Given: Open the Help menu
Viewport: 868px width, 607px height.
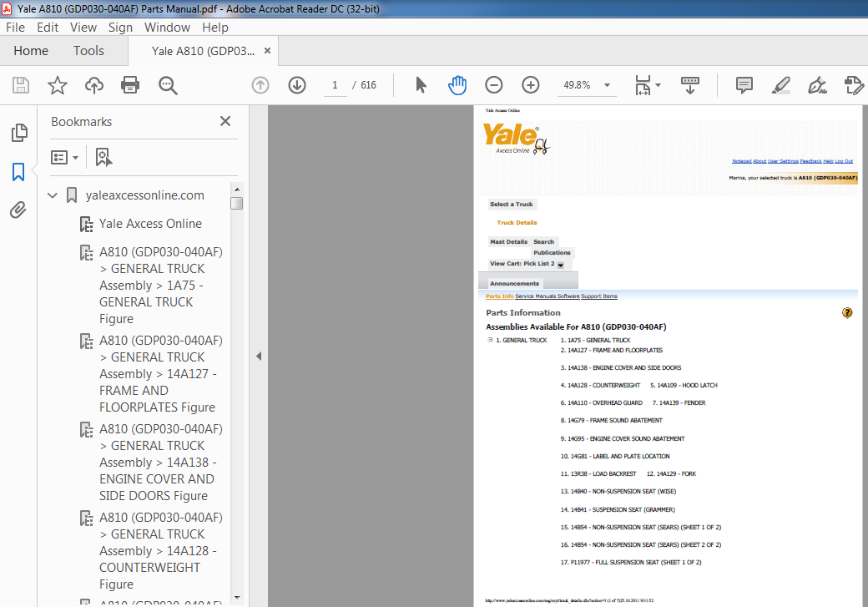Looking at the screenshot, I should (214, 28).
